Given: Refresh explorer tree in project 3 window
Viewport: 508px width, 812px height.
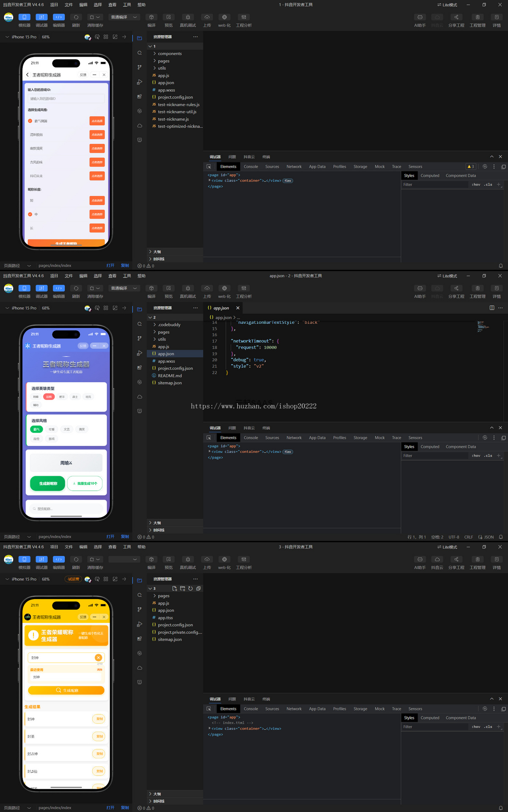Looking at the screenshot, I should click(190, 589).
